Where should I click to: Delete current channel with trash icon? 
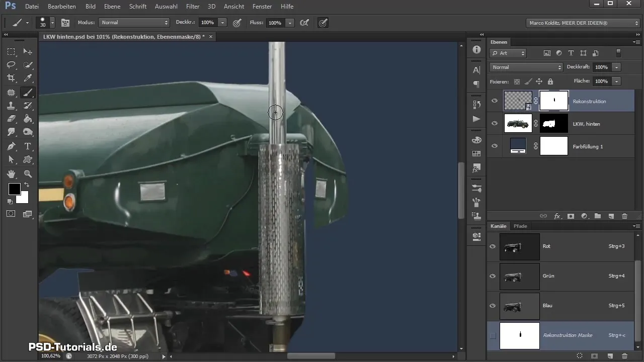point(624,355)
